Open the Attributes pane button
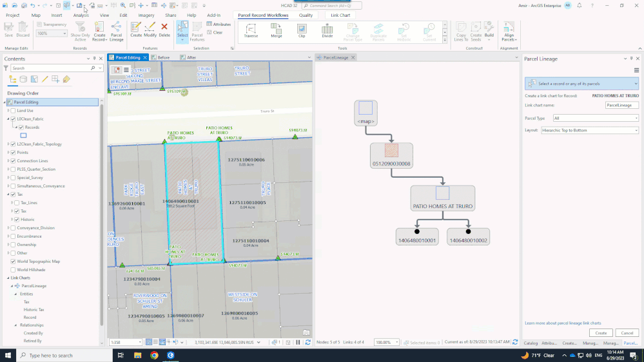The height and width of the screenshot is (362, 644). click(219, 24)
